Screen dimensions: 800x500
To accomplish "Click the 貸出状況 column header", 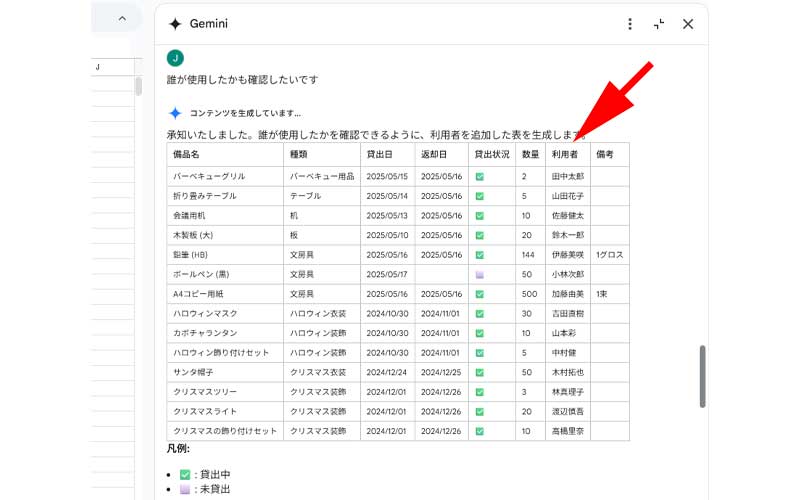I will click(x=491, y=155).
